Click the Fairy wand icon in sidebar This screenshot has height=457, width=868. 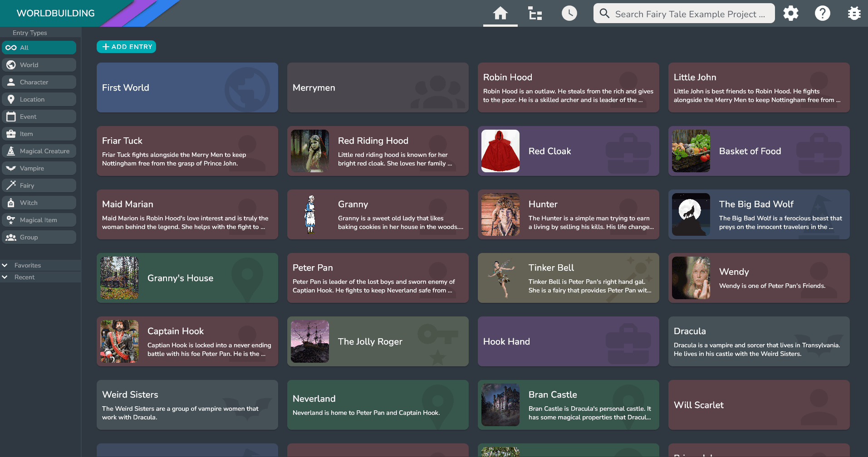pyautogui.click(x=11, y=185)
